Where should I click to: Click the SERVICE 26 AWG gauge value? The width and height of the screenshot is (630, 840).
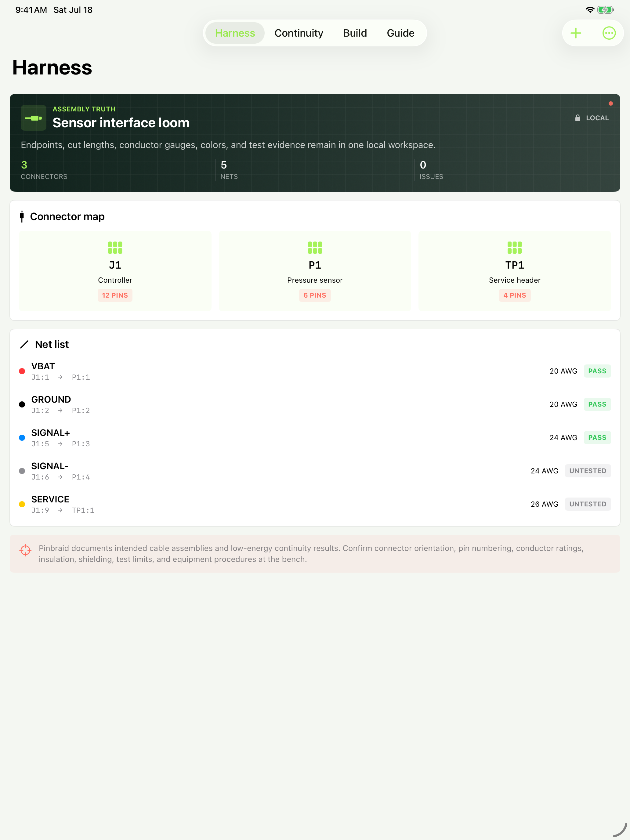(544, 504)
